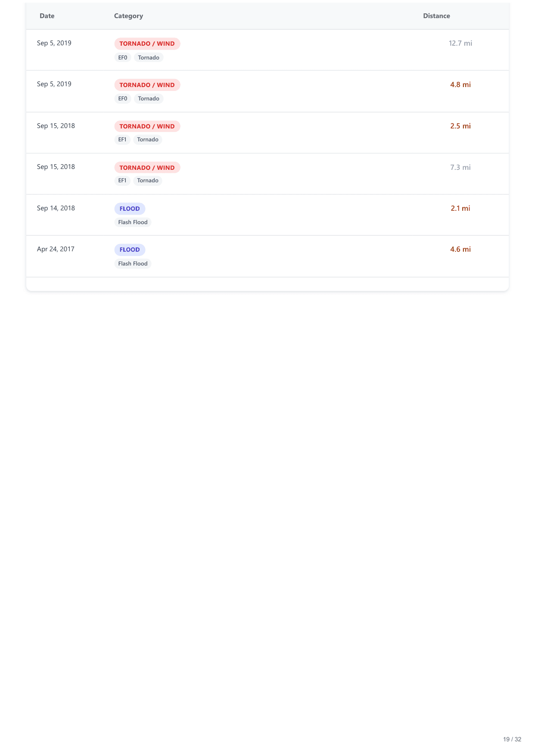Sort by the Category column header
The image size is (535, 756).
pyautogui.click(x=128, y=16)
